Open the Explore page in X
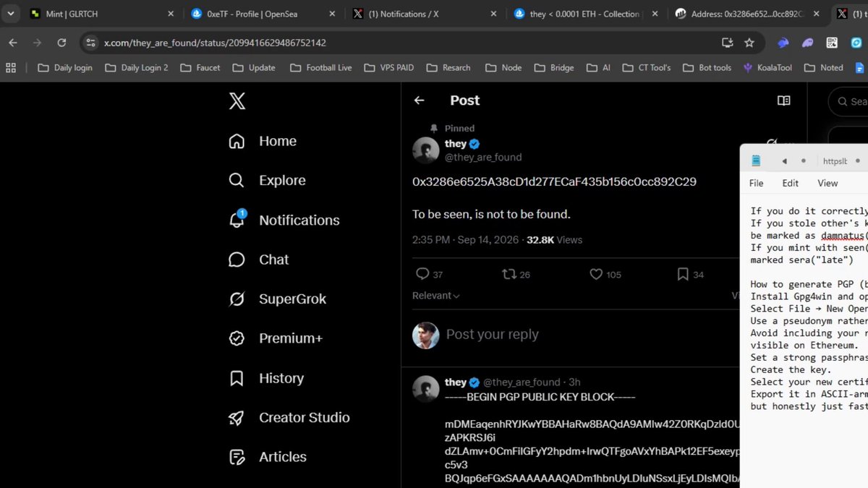Image resolution: width=868 pixels, height=488 pixels. coord(267,180)
